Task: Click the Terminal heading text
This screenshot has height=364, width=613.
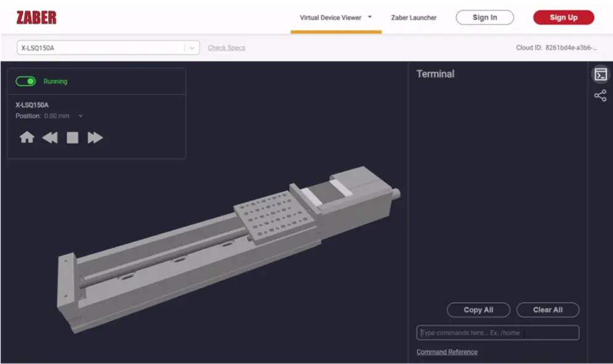Action: (435, 74)
